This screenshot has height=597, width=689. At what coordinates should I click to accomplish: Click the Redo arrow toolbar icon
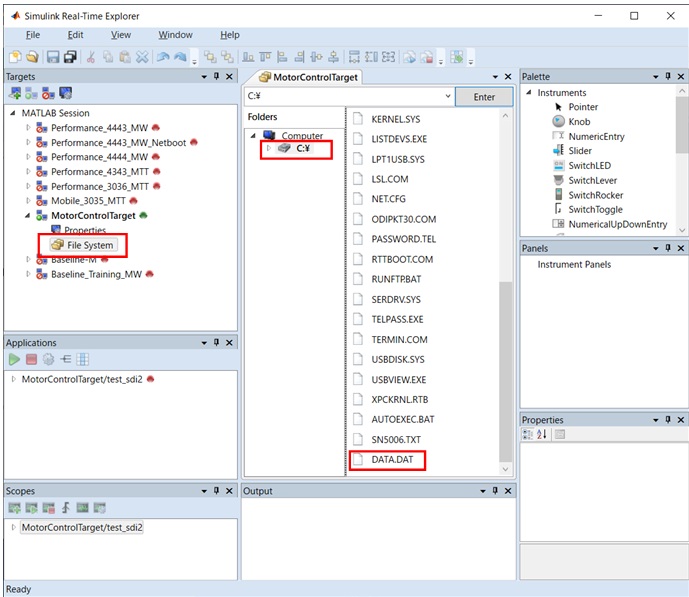pos(180,57)
